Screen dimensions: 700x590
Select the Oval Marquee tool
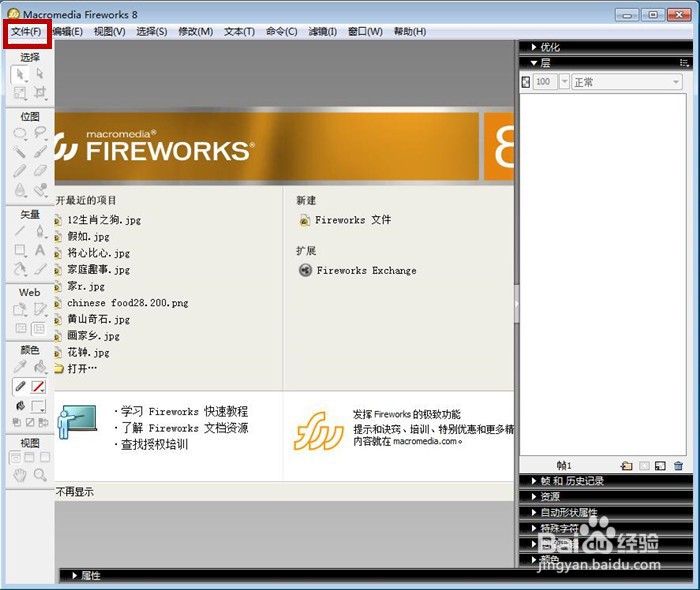point(20,133)
